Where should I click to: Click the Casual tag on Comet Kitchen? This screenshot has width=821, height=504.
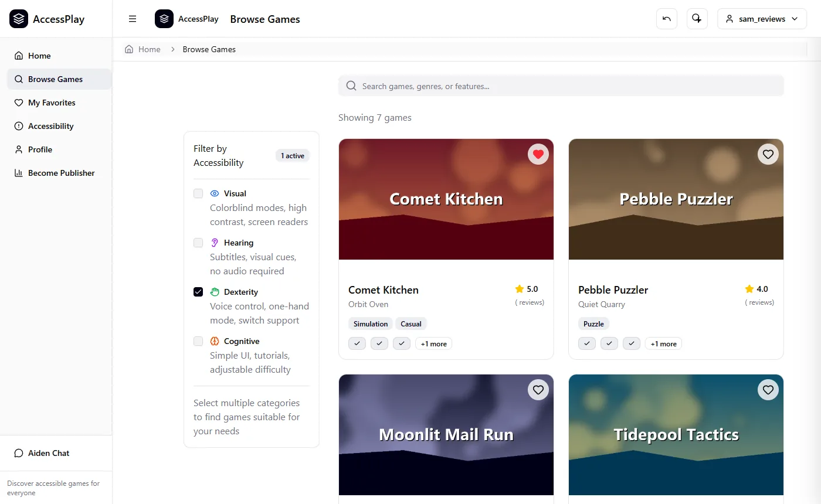411,323
